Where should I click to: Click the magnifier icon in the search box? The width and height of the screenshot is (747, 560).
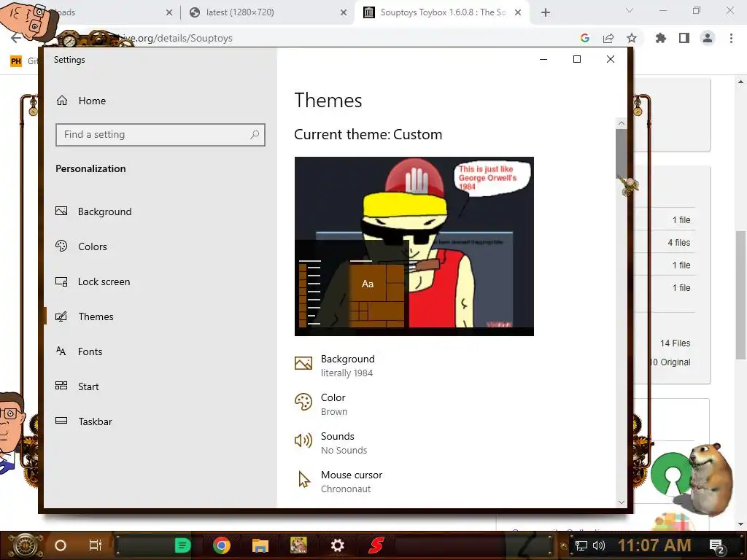pyautogui.click(x=255, y=135)
